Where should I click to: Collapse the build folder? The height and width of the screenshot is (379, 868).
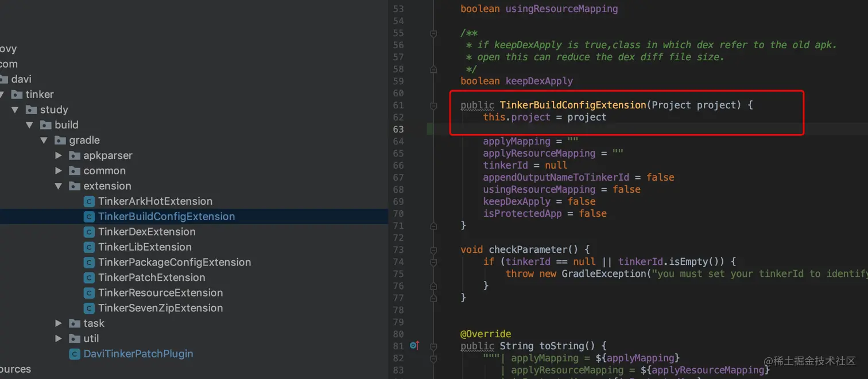tap(30, 125)
